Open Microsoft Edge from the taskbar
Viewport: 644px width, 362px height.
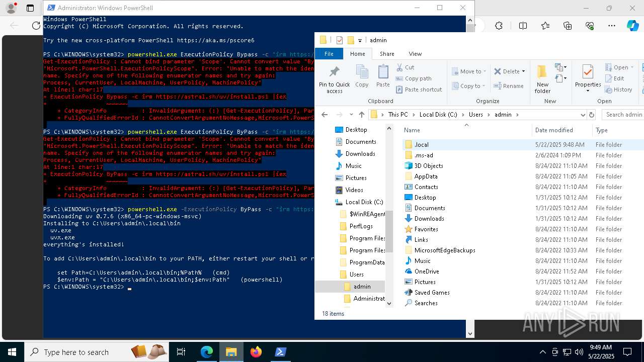(x=207, y=352)
